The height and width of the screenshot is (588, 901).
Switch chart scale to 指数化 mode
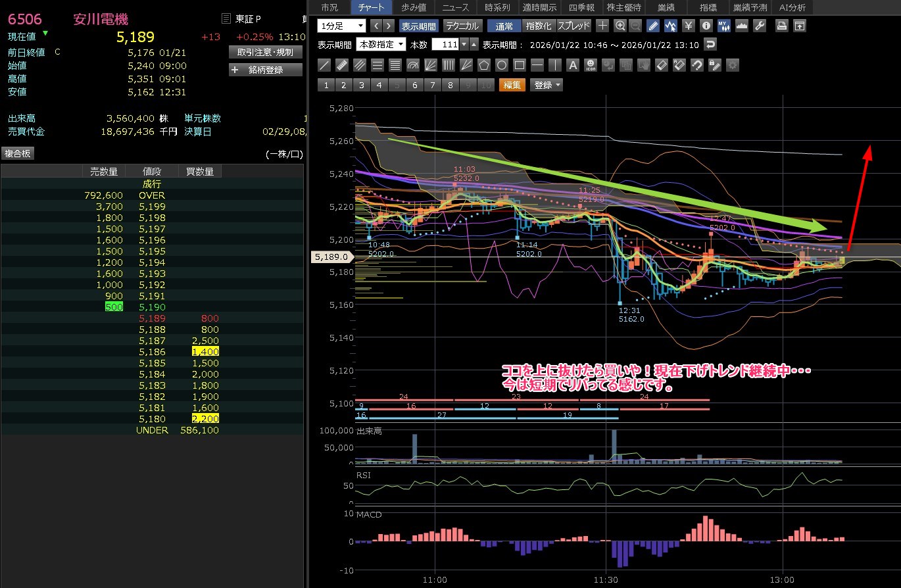[539, 26]
